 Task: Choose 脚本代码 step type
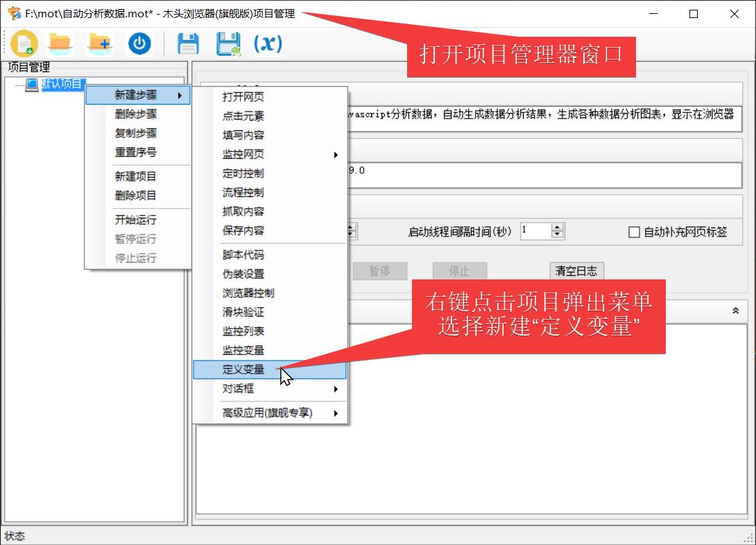pos(270,255)
